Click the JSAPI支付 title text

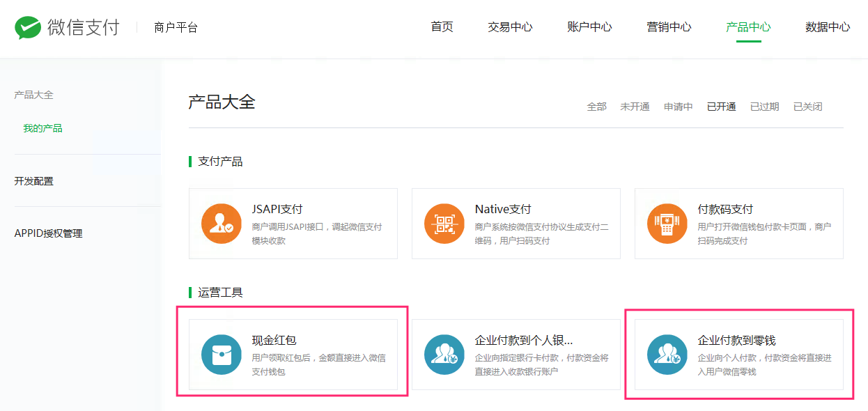277,209
